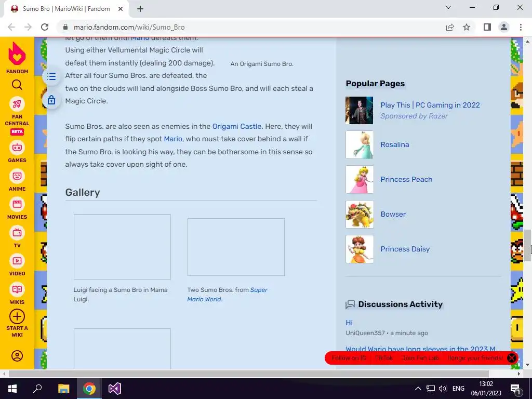Share this page via share icon
Viewport: 532px width, 399px height.
pos(450,27)
